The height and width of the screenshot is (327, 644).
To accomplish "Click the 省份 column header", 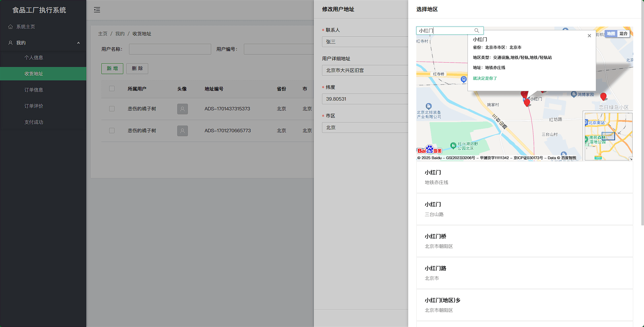I will pyautogui.click(x=281, y=89).
